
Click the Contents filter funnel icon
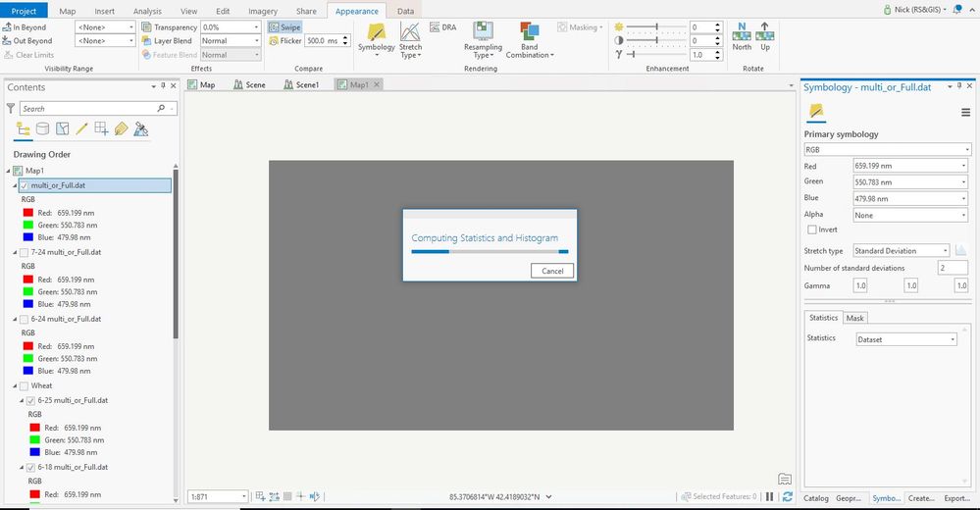tap(11, 108)
